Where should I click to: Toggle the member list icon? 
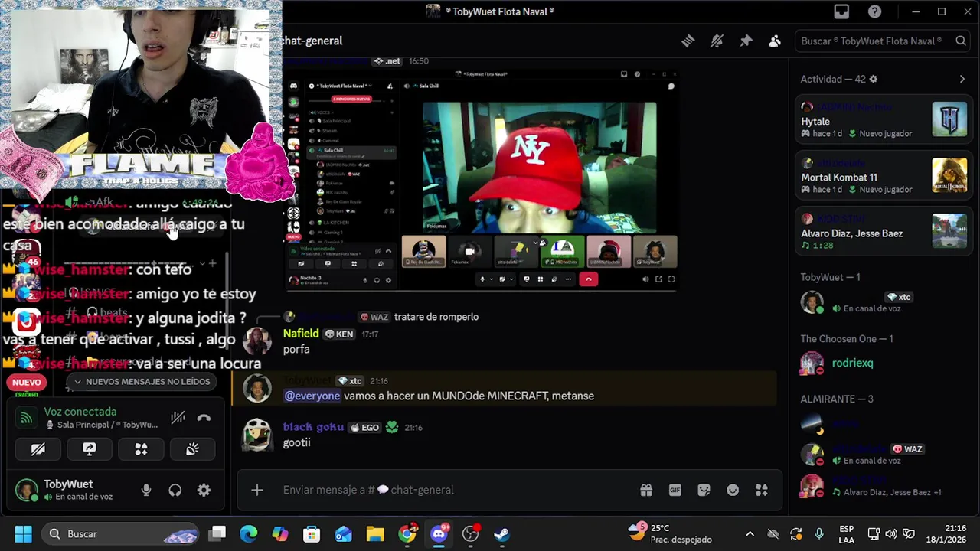click(x=775, y=41)
